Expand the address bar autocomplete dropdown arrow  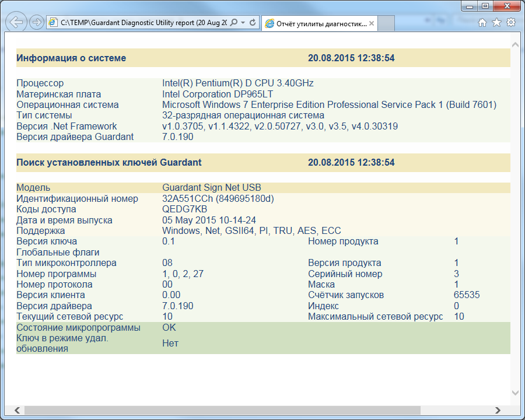pyautogui.click(x=243, y=23)
